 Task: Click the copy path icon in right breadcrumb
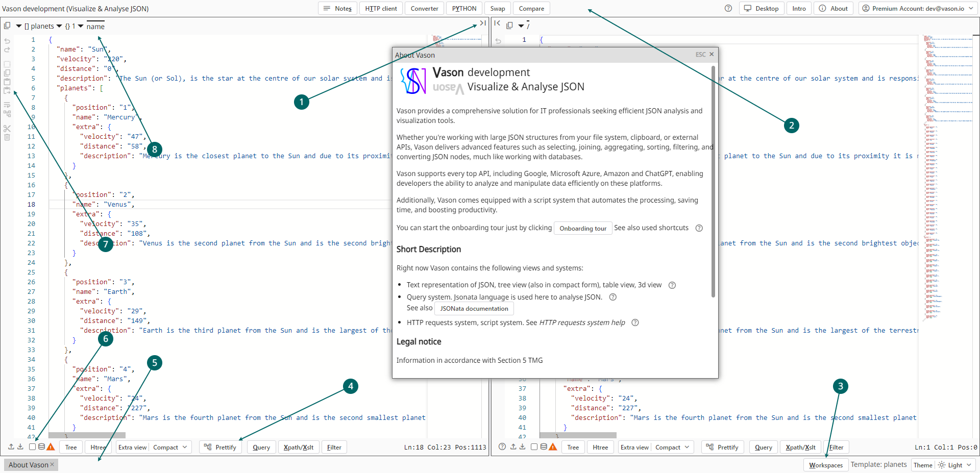[509, 25]
